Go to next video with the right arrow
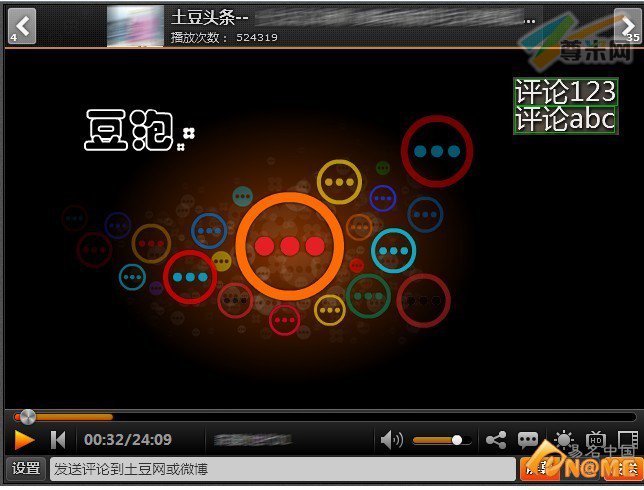Image resolution: width=644 pixels, height=490 pixels. click(627, 26)
